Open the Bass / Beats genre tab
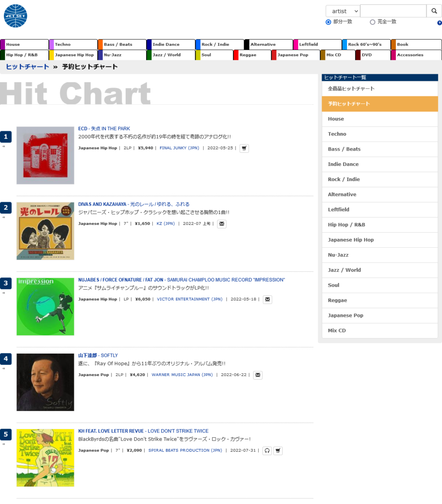The width and height of the screenshot is (442, 504). pyautogui.click(x=122, y=44)
